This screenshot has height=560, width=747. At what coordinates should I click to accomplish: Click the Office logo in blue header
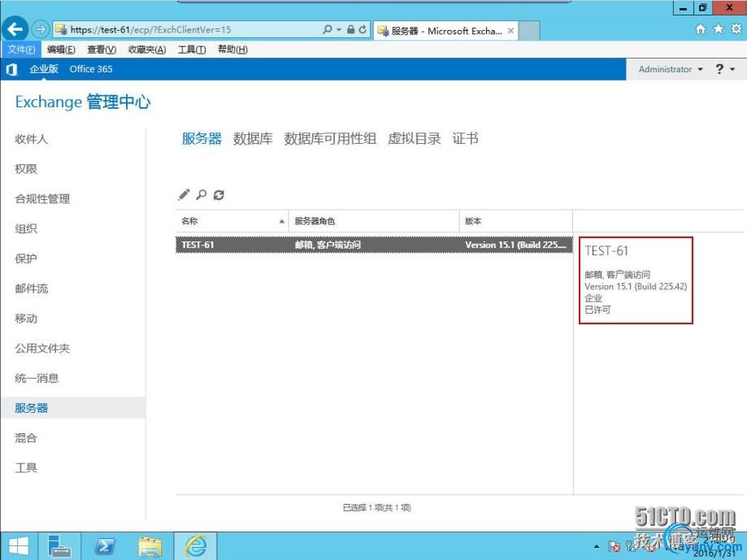[12, 70]
